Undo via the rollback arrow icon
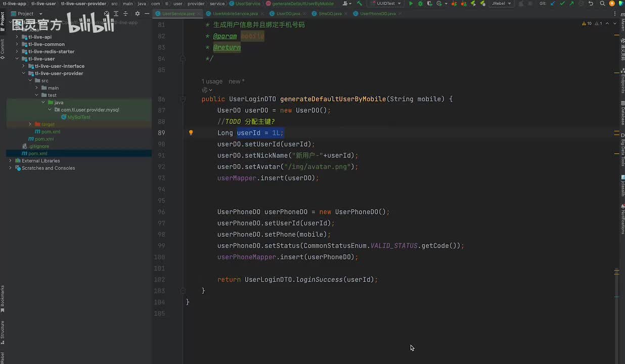Image resolution: width=625 pixels, height=364 pixels. click(591, 4)
